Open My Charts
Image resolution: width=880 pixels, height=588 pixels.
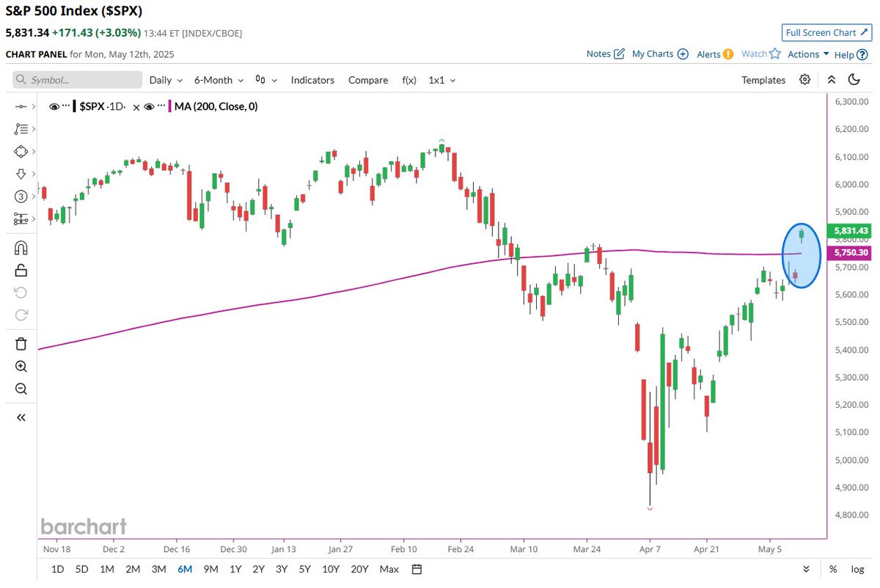(x=660, y=54)
